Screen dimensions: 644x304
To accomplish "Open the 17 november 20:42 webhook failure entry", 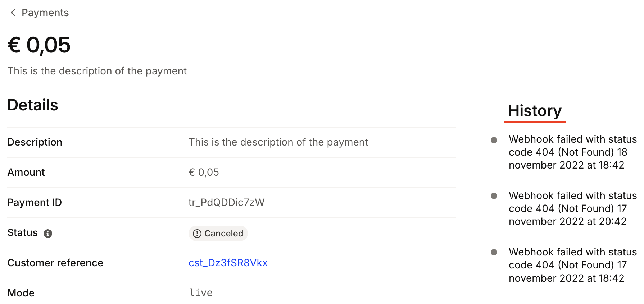I will (572, 209).
